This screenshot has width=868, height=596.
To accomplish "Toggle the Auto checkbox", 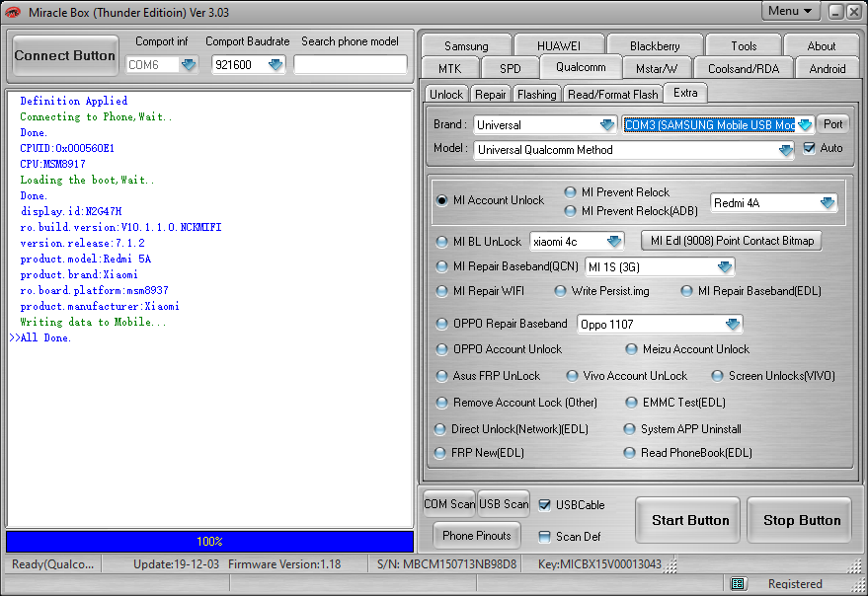I will tap(809, 148).
